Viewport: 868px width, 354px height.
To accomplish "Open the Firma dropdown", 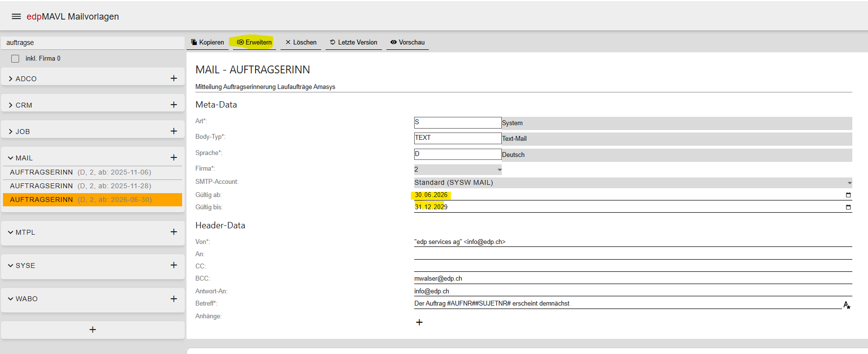I will [x=458, y=170].
